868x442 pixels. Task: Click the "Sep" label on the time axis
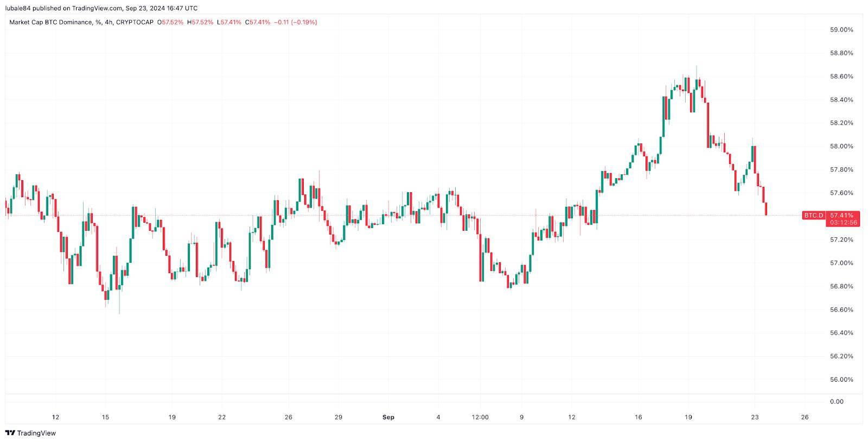[x=388, y=417]
